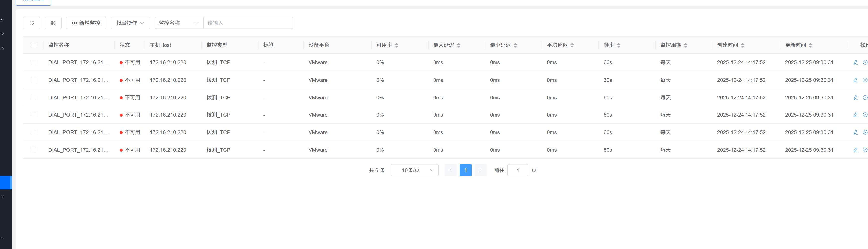
Task: Open first row's DIAL_PORT_172.16.21… monitor name
Action: (x=78, y=62)
